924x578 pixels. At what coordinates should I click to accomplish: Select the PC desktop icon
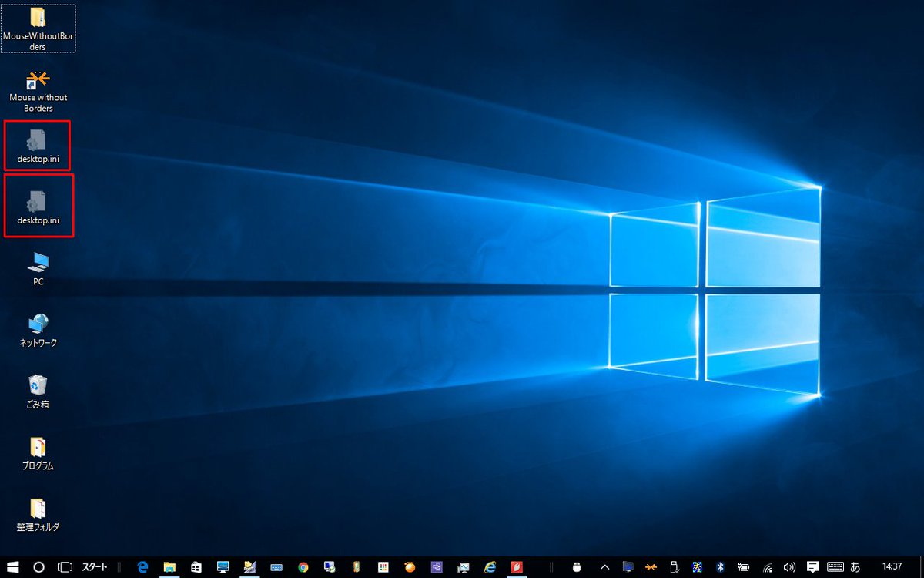coord(38,269)
